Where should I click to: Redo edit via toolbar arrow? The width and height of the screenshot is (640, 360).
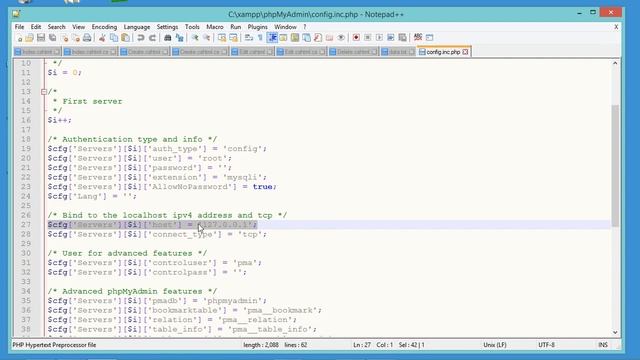click(152, 38)
